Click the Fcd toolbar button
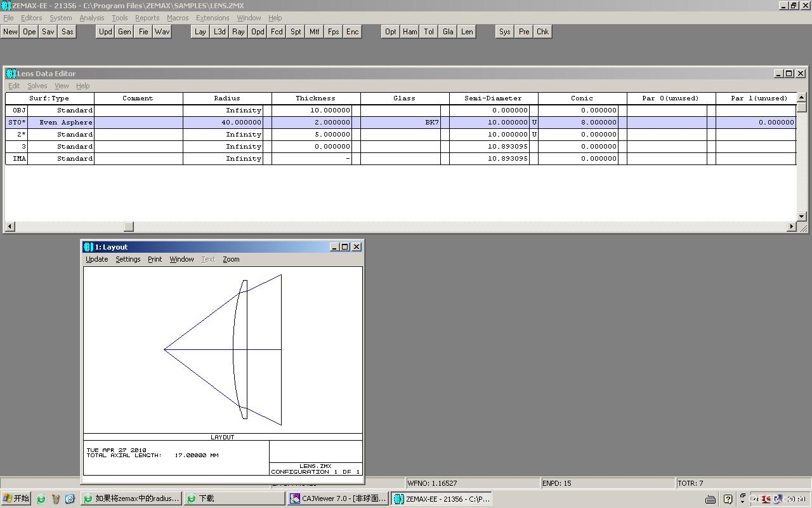812x508 pixels. [277, 32]
